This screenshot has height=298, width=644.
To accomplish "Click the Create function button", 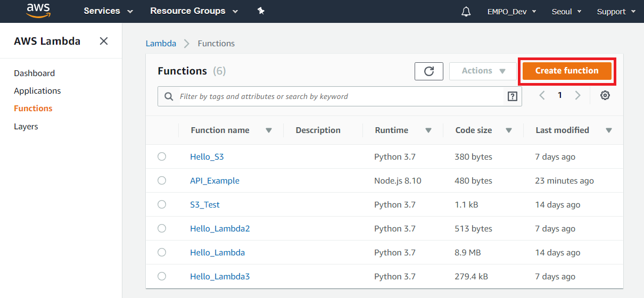I will point(567,71).
